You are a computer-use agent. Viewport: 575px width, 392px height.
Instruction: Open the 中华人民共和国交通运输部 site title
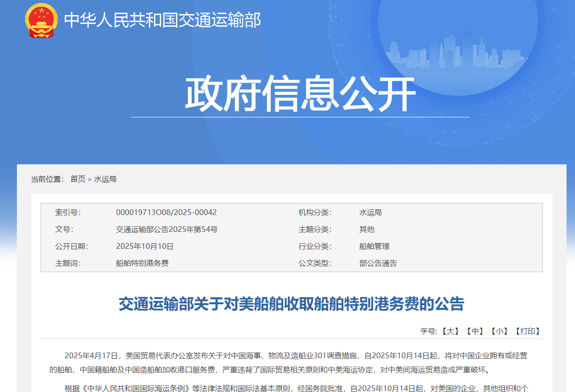pyautogui.click(x=162, y=20)
